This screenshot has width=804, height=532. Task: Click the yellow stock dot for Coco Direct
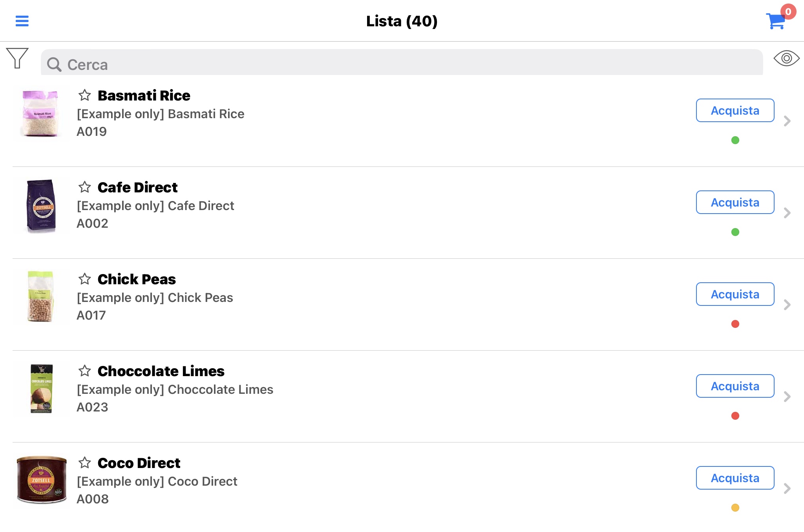point(735,508)
